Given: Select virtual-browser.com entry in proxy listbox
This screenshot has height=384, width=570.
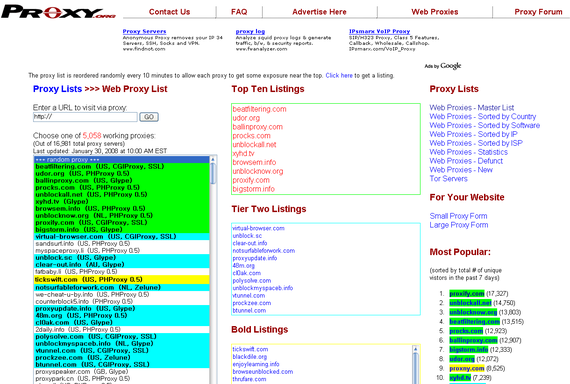Looking at the screenshot, I should point(122,237).
